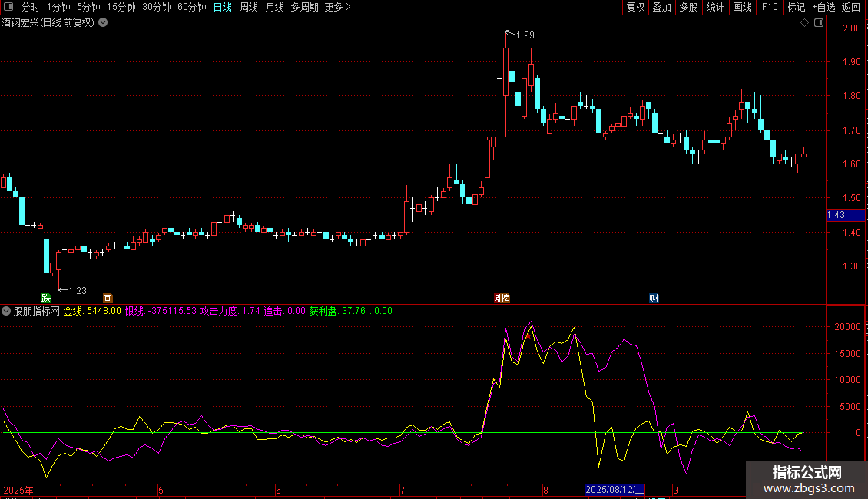Viewport: 868px width, 499px height.
Task: Click the 攻击力度: 1.74 value
Action: pyautogui.click(x=230, y=311)
